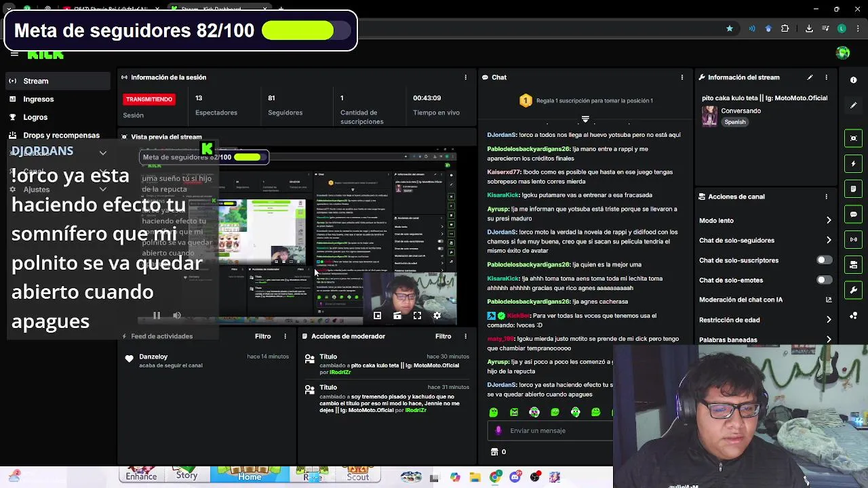
Task: Open the Logros sidebar page
Action: 57,117
